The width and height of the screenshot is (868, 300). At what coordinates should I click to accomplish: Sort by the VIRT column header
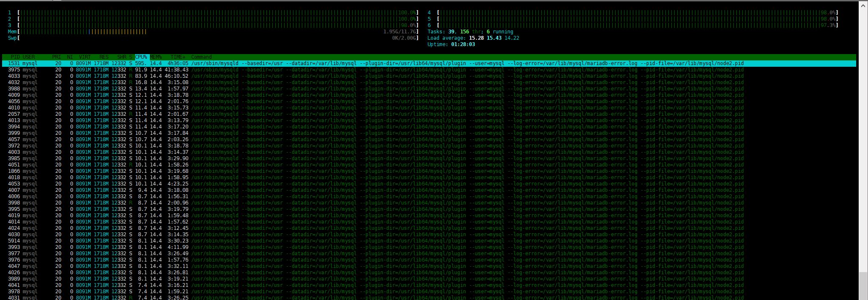point(84,57)
